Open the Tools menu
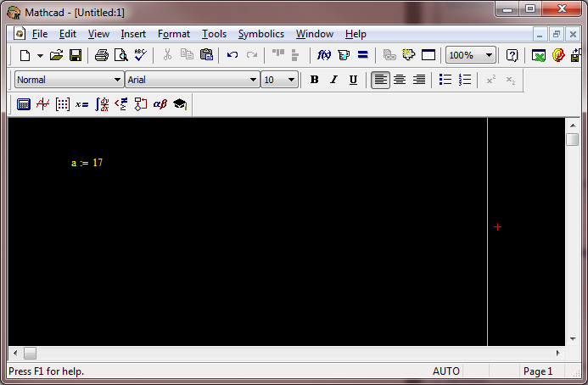Viewport: 588px width, 385px height. [x=214, y=34]
